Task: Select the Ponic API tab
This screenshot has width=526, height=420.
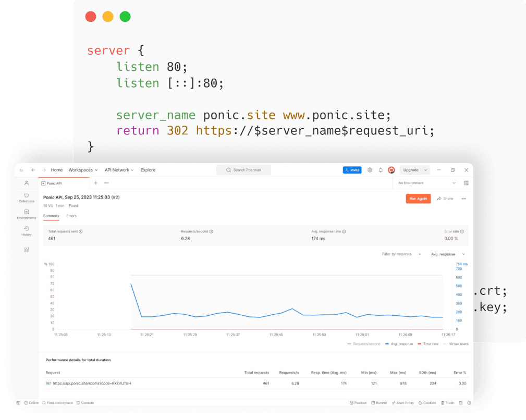Action: [64, 183]
